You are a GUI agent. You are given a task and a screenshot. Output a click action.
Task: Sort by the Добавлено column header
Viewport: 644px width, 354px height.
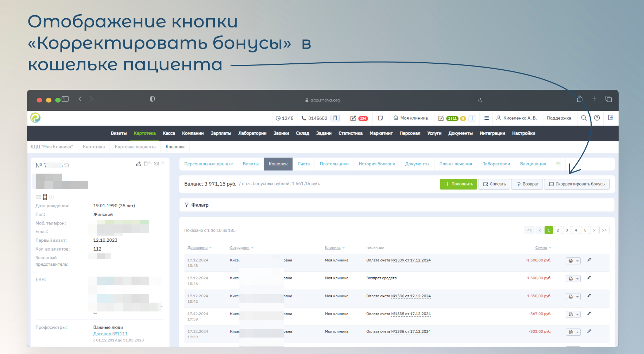coord(198,248)
